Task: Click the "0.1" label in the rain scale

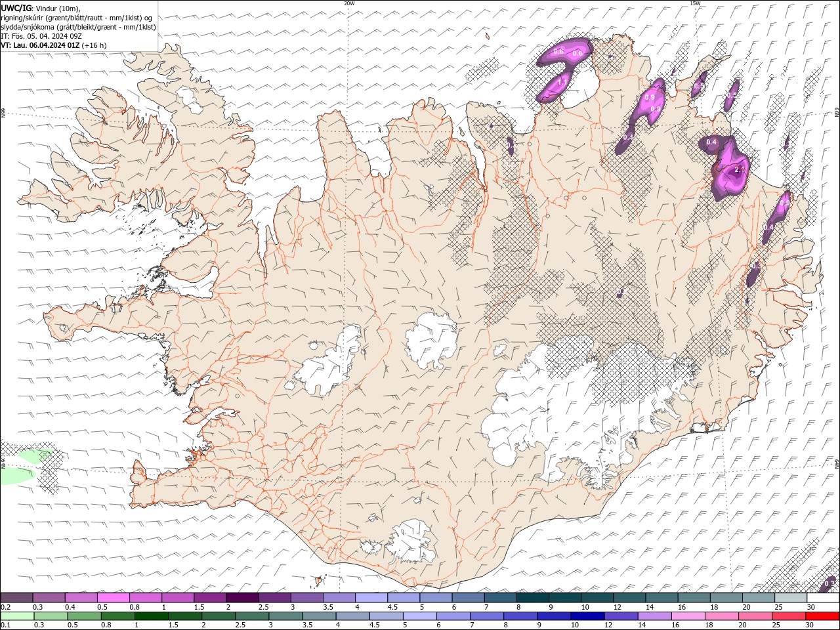Action: click(x=5, y=625)
